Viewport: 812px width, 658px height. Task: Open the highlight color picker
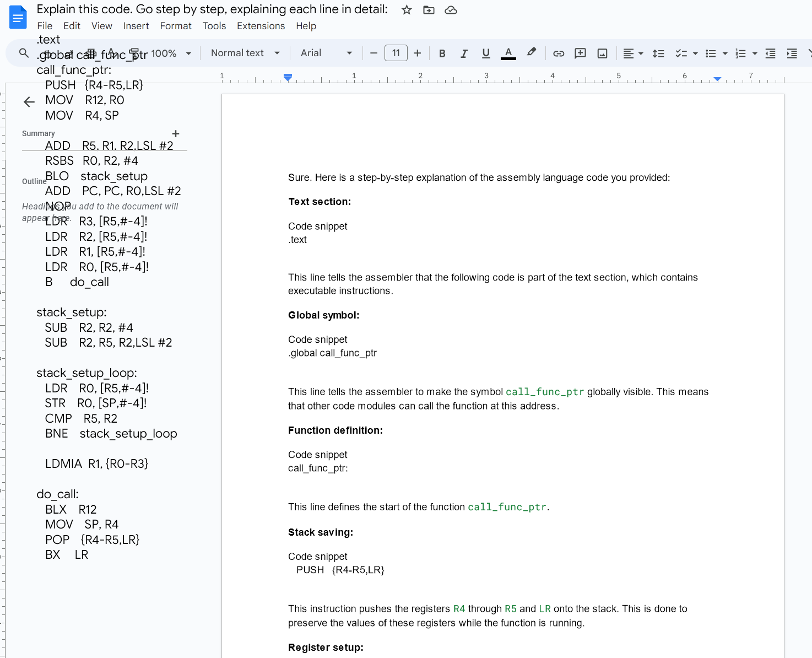point(531,53)
